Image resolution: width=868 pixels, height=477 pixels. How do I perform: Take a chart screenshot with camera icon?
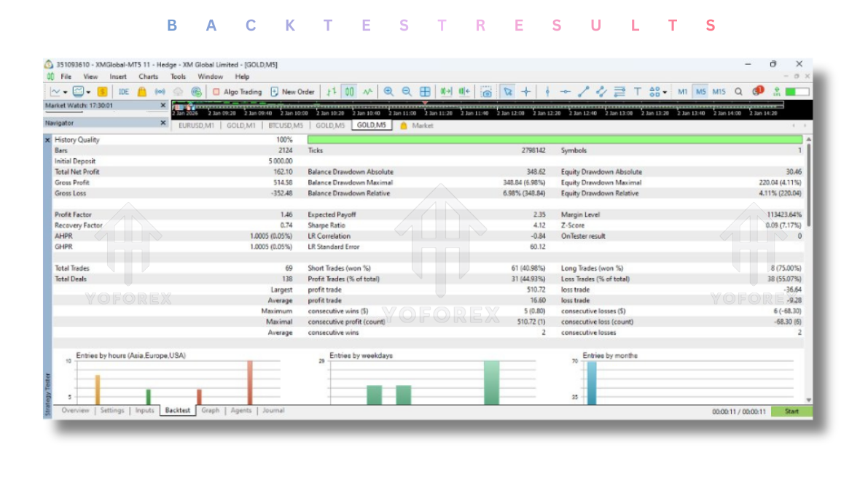click(x=486, y=92)
